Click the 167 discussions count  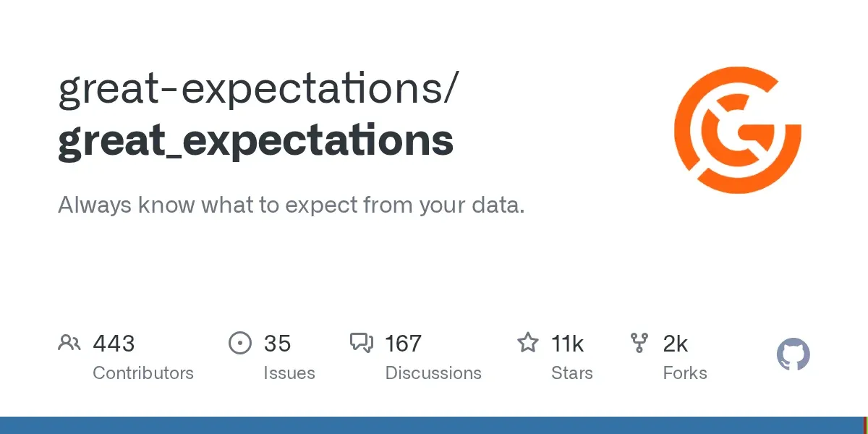click(x=403, y=343)
